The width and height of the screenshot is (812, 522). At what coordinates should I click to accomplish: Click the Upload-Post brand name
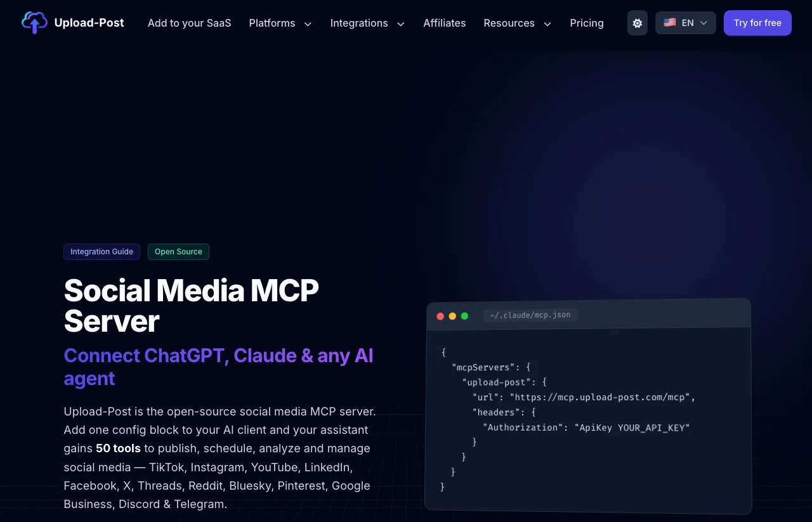[89, 23]
